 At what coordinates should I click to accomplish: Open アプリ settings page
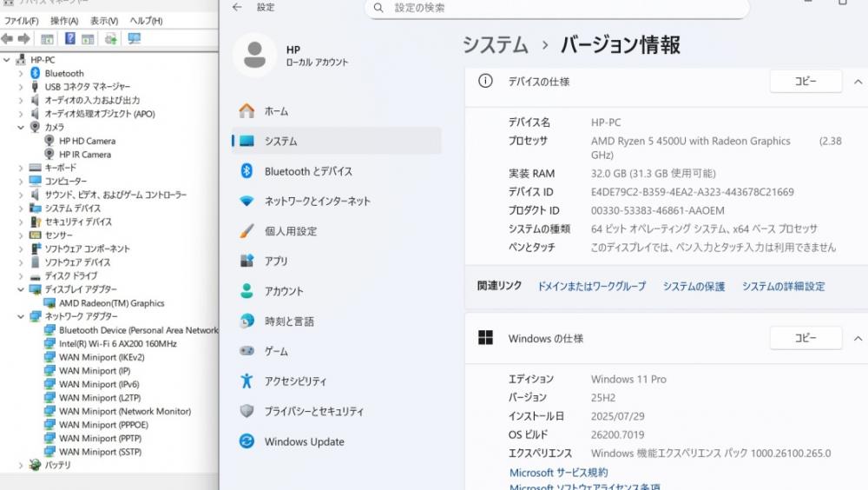[x=336, y=262]
